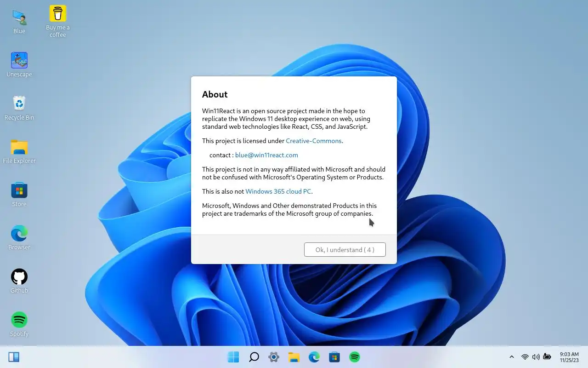
Task: Click the battery tray icon
Action: pyautogui.click(x=547, y=357)
